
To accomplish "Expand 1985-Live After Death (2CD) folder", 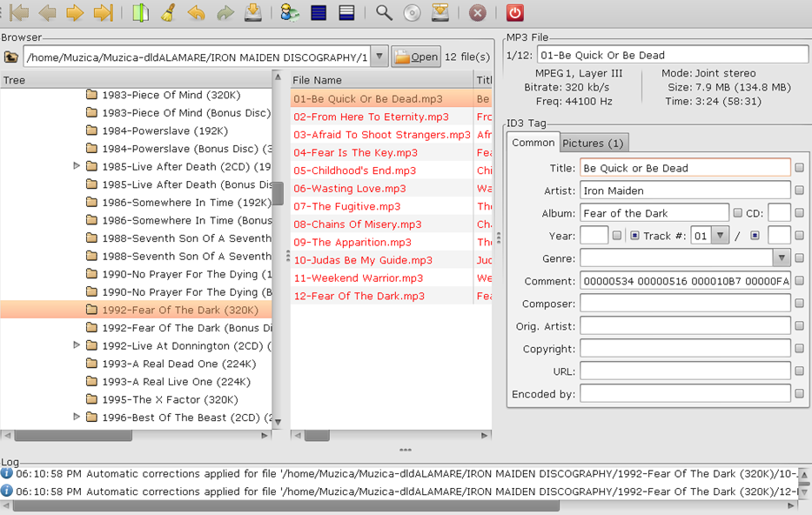I will (x=77, y=166).
